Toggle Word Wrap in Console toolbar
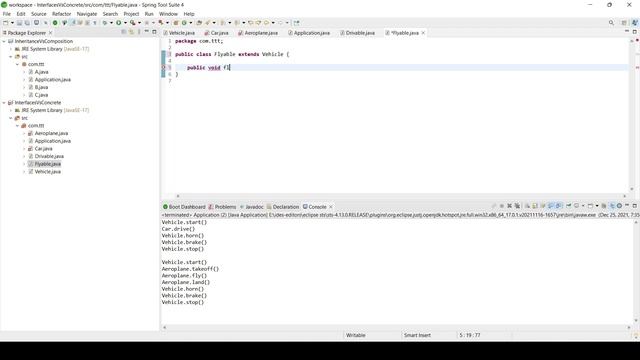Screen dimensions: 640x360 click(x=543, y=206)
